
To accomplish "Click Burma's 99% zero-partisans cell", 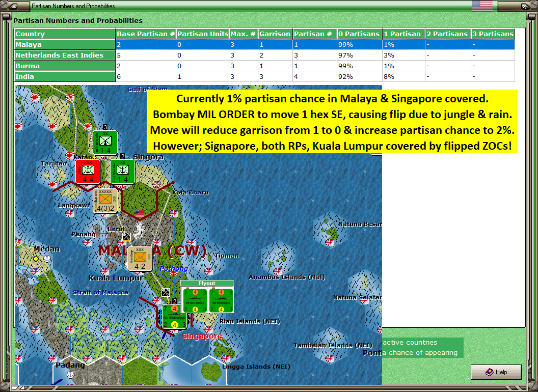I will (359, 66).
